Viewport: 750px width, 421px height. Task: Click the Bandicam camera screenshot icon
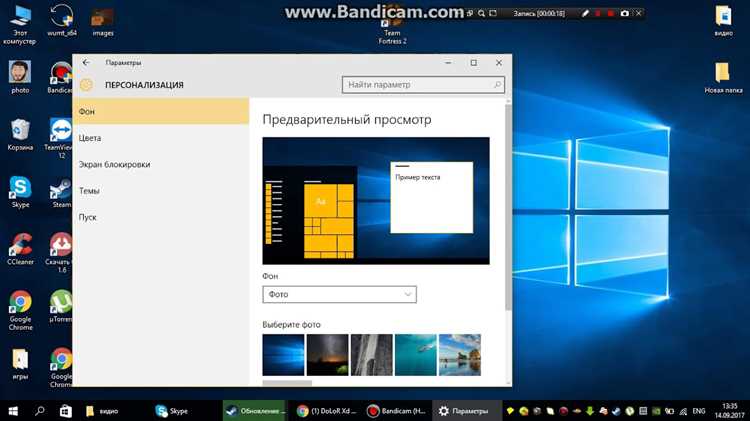pos(624,13)
